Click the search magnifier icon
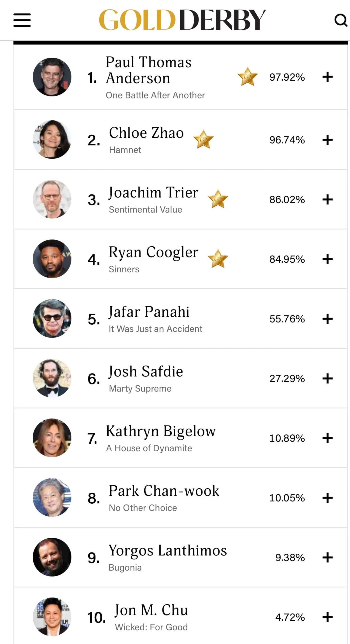Image resolution: width=350 pixels, height=644 pixels. (341, 20)
